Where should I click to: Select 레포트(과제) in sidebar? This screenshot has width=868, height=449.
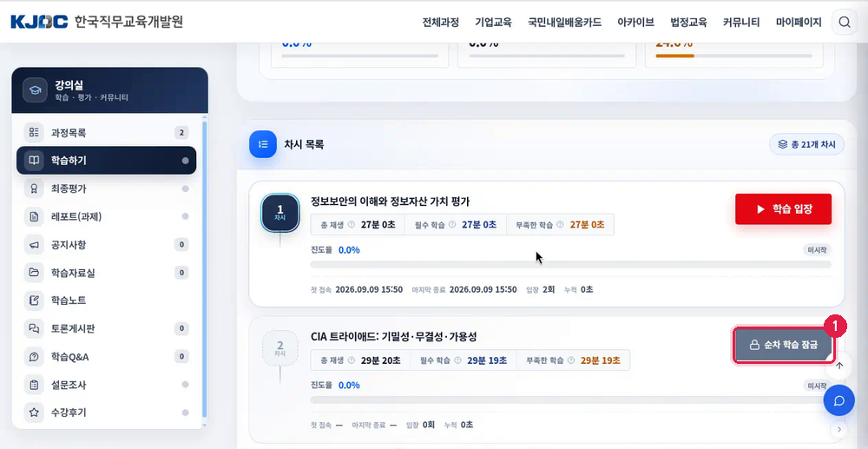106,216
